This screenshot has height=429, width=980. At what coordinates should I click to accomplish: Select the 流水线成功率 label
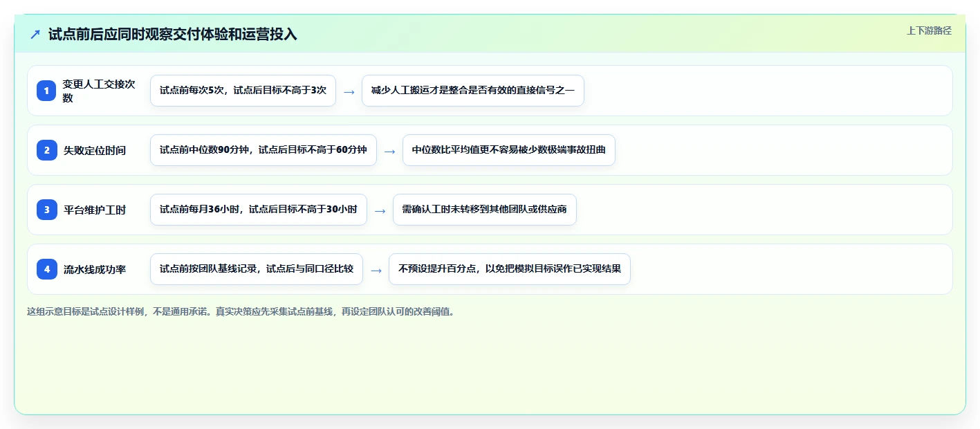point(95,269)
